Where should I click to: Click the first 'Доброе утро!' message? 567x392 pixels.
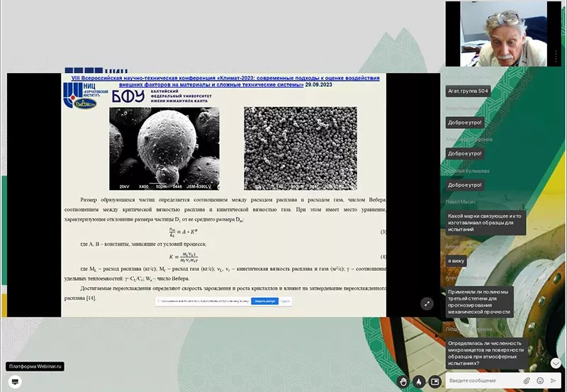coord(465,122)
